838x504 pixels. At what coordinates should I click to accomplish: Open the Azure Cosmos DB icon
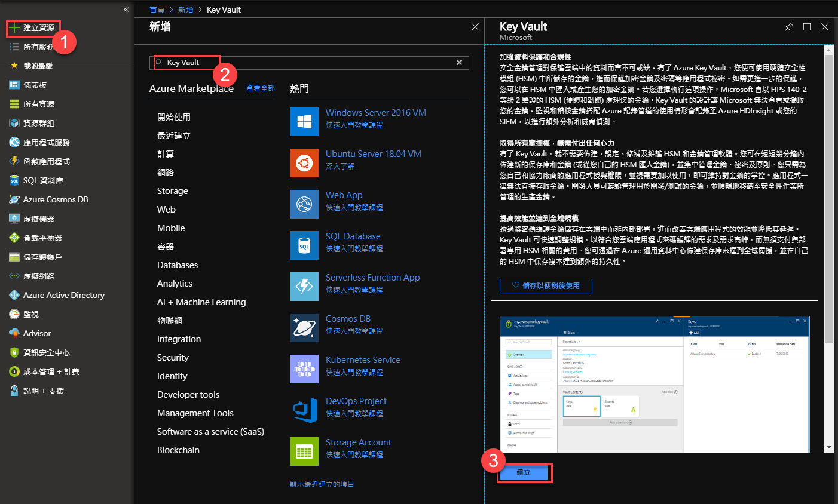[14, 199]
